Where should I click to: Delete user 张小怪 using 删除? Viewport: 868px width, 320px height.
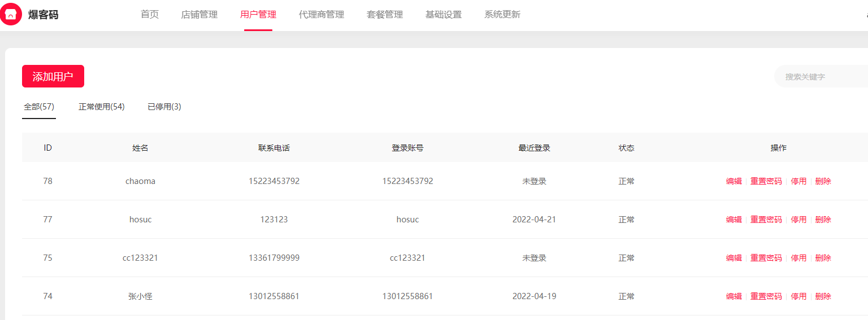pyautogui.click(x=823, y=296)
